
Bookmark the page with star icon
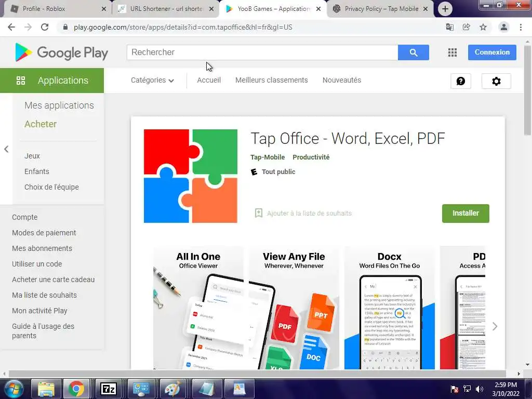pos(483,27)
